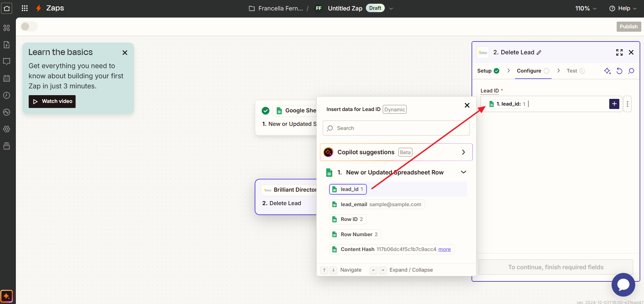Select the Content Hash data pill
Viewport: 644px width, 304px height.
click(x=392, y=249)
